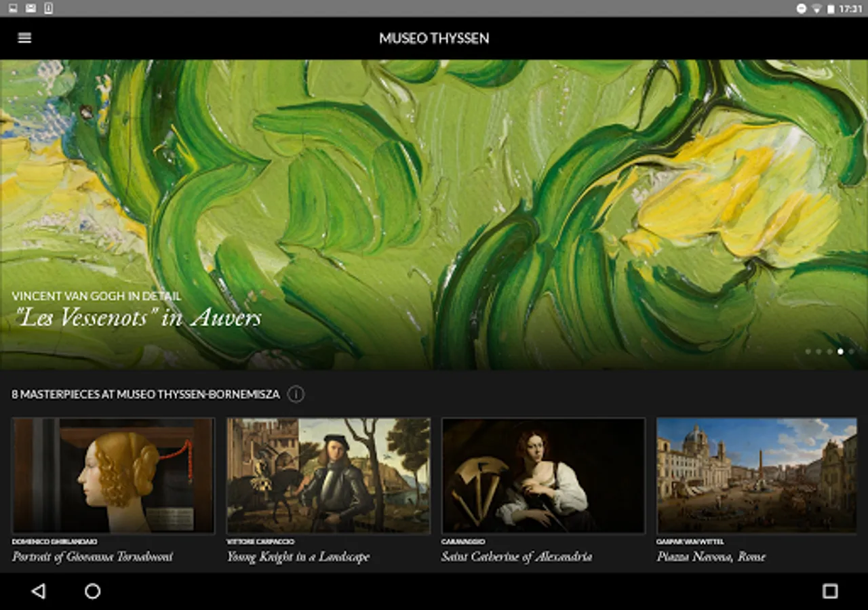The image size is (868, 610).
Task: Tap the info icon beside 8 Masterpieces heading
Action: click(296, 394)
